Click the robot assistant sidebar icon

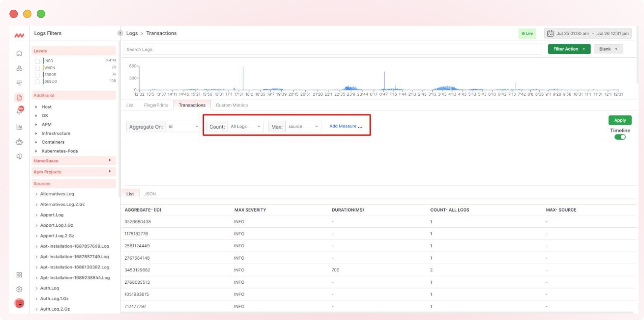[19, 142]
